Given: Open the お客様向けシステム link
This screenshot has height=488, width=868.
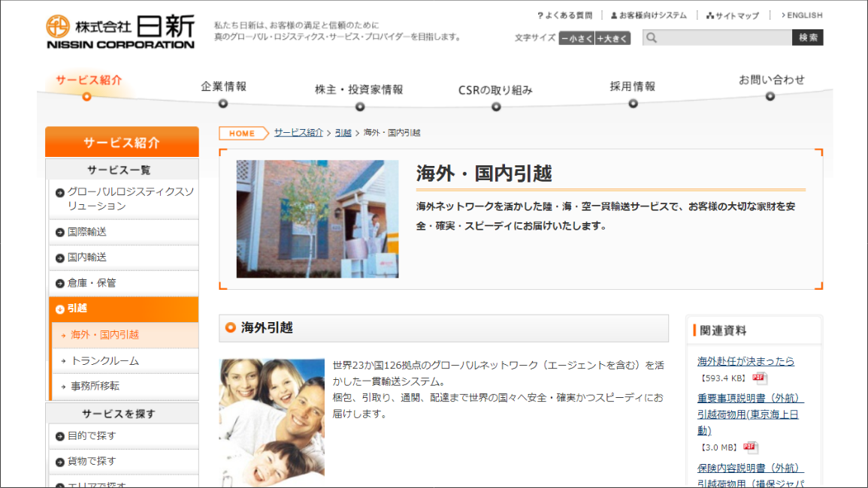Looking at the screenshot, I should (649, 16).
